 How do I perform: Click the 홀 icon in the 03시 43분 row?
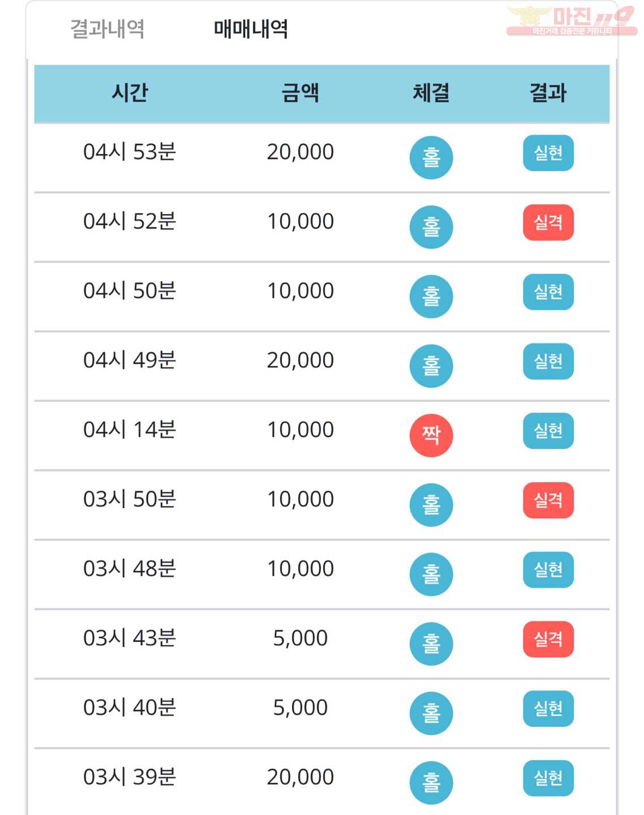point(431,644)
